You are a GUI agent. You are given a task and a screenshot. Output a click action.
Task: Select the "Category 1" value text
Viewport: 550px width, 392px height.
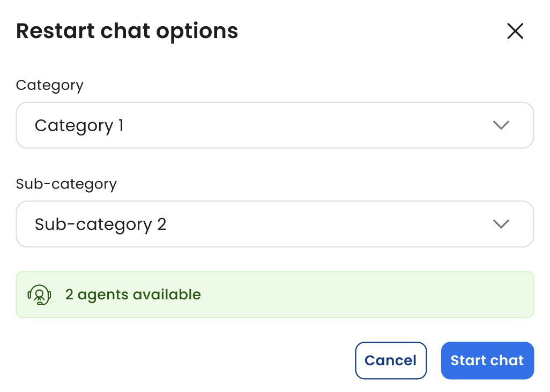pyautogui.click(x=79, y=125)
